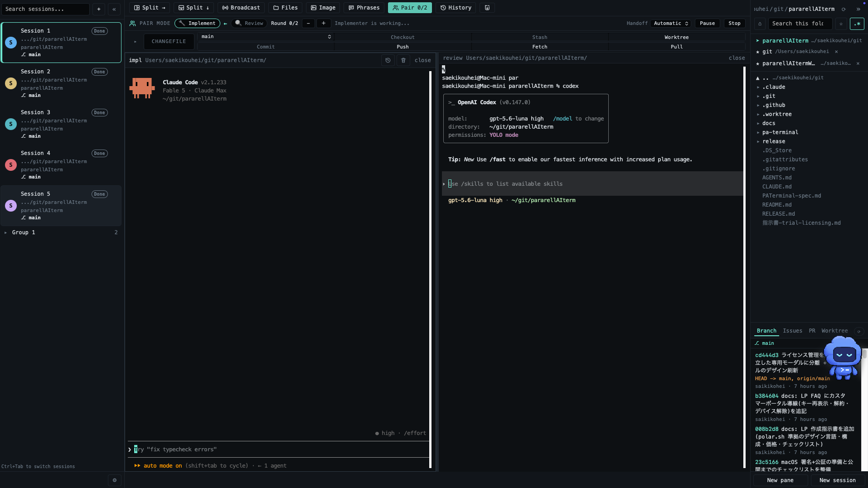
Task: Go to home folder in file browser
Action: click(760, 24)
